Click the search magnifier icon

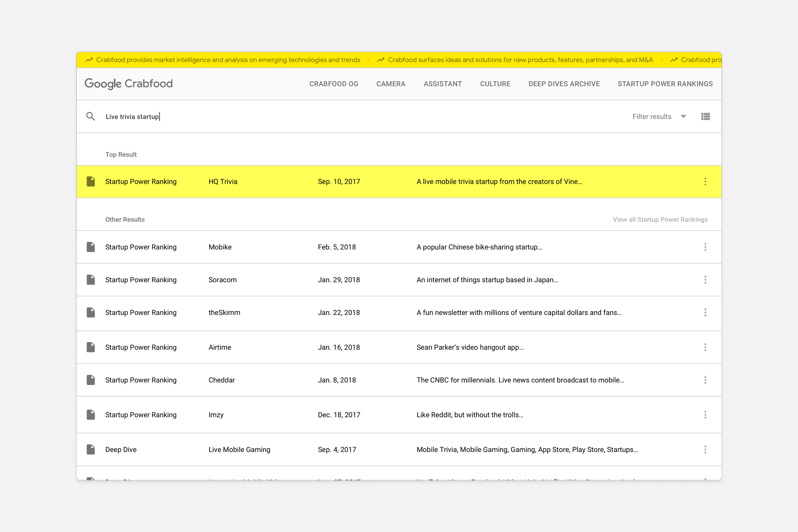point(90,116)
